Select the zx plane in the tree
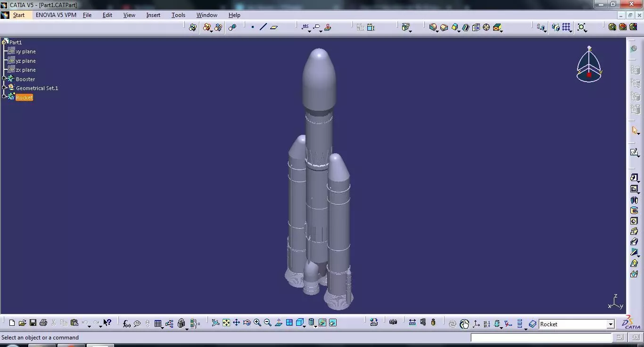The image size is (644, 347). pos(25,70)
